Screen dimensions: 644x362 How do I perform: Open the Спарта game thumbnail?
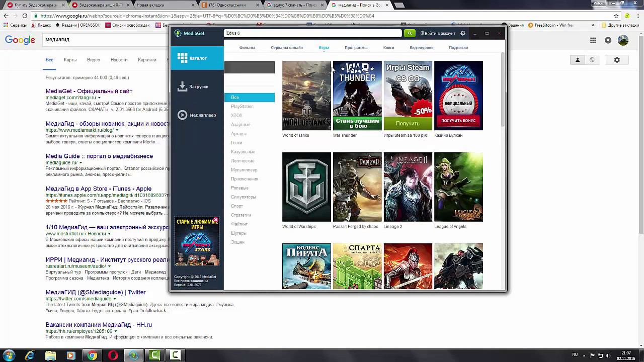[x=357, y=266]
